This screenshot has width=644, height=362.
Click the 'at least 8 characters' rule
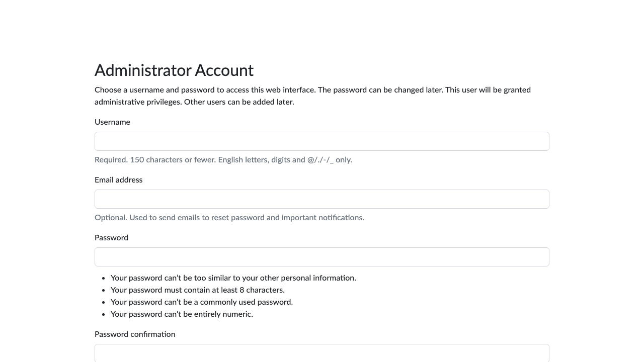pos(198,290)
